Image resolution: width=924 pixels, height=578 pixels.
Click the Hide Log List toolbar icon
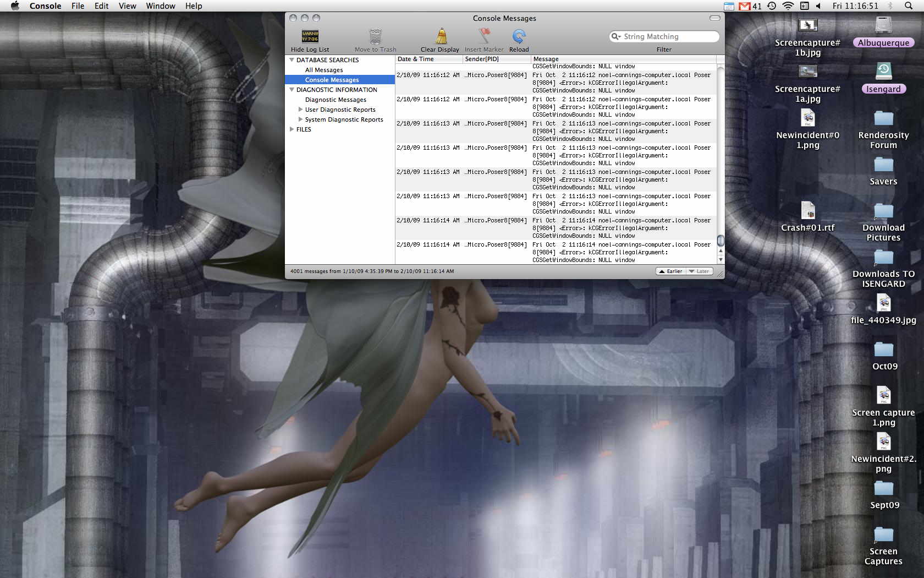pos(310,36)
